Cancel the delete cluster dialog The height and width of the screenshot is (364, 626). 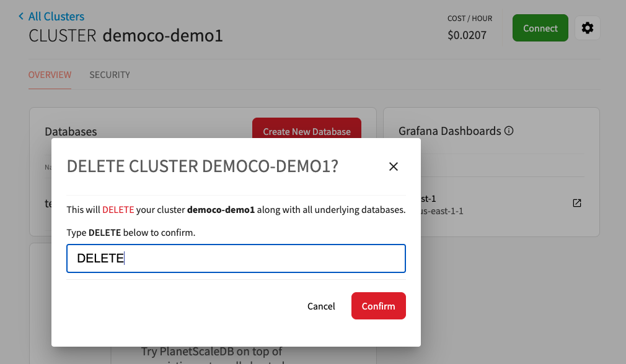click(x=321, y=306)
